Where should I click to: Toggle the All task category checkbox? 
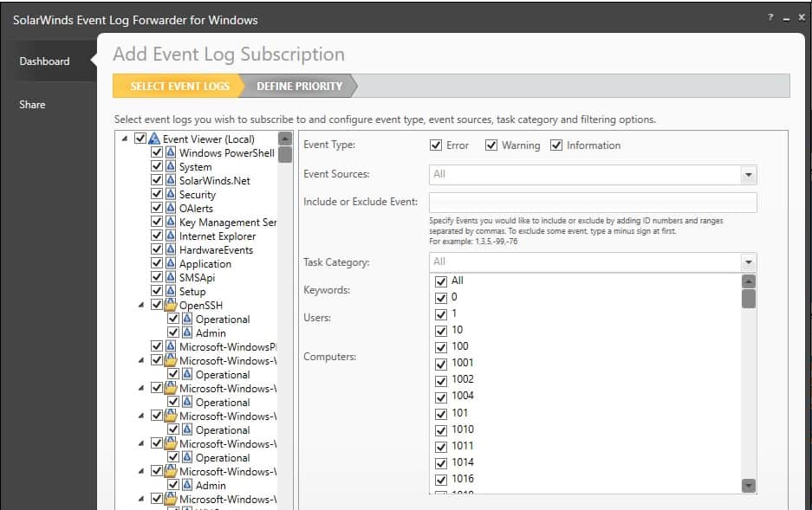441,281
